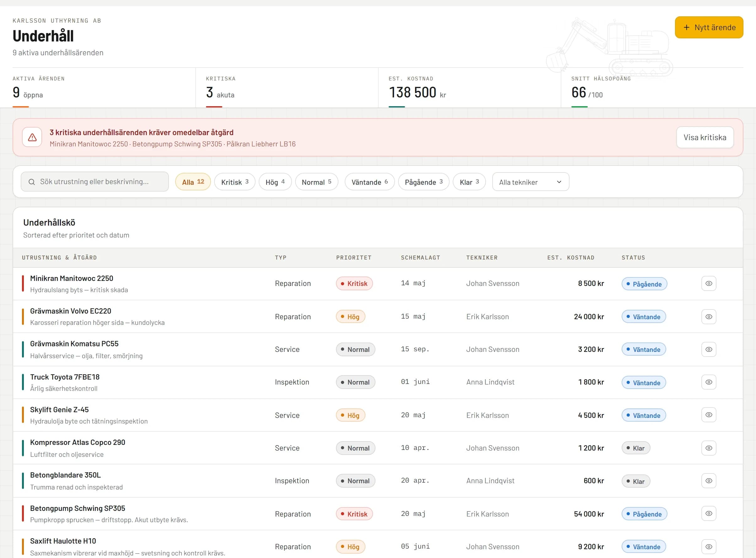Click the 05 juni date cell
This screenshot has width=756, height=558.
tap(415, 546)
